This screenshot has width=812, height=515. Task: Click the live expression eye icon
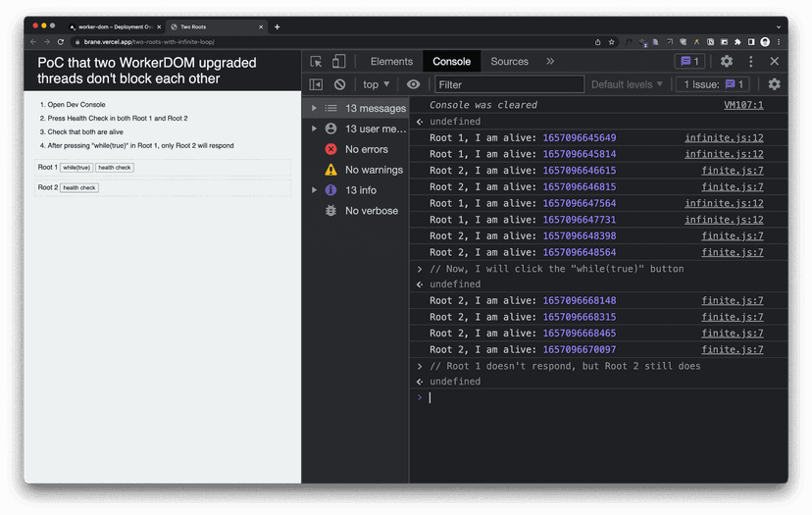[x=413, y=84]
